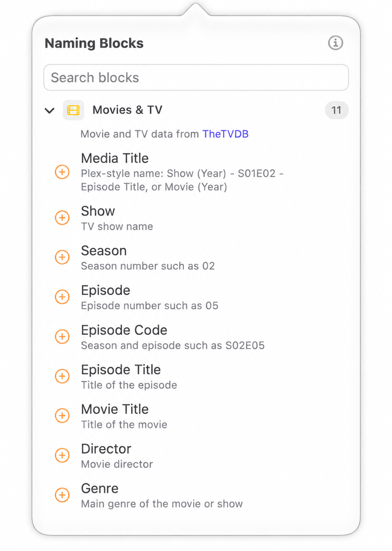
Task: Add the Episode Title block
Action: tap(62, 376)
